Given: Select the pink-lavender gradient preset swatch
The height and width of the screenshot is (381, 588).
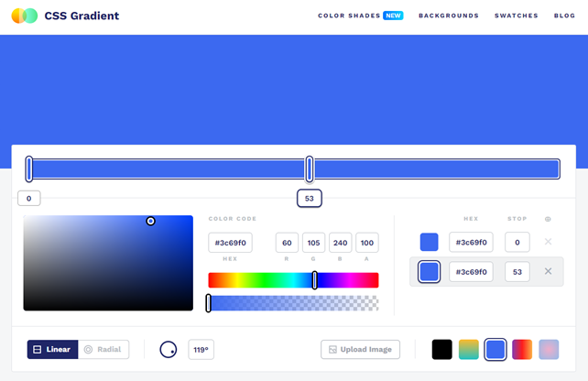Looking at the screenshot, I should click(x=549, y=349).
